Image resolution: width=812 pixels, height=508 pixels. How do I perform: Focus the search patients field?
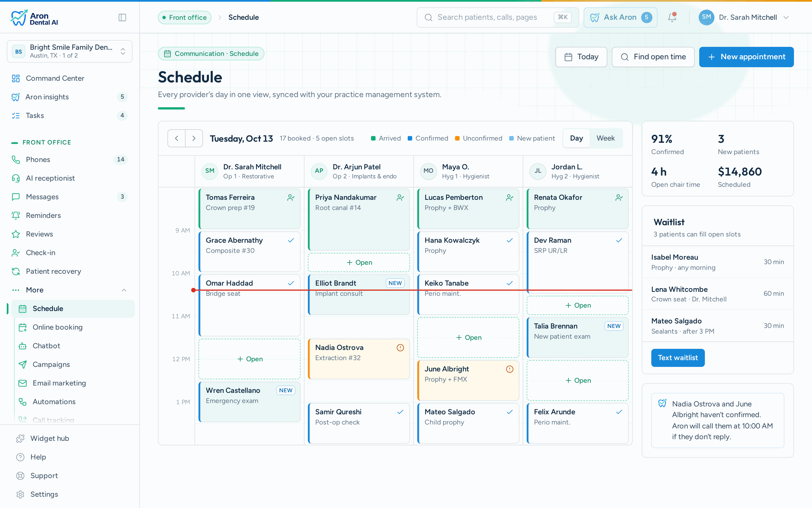pyautogui.click(x=498, y=17)
